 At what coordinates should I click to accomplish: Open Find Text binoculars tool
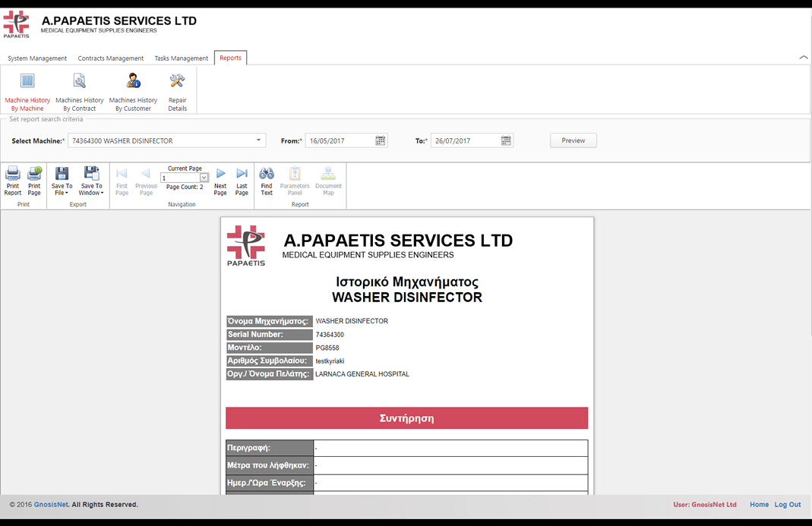pyautogui.click(x=267, y=181)
